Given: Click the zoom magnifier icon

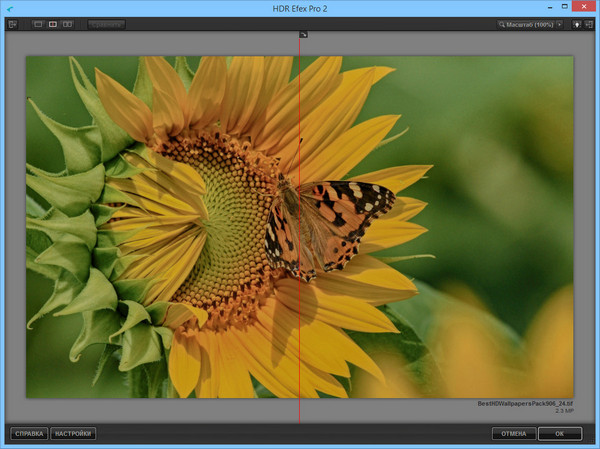Looking at the screenshot, I should pos(503,24).
